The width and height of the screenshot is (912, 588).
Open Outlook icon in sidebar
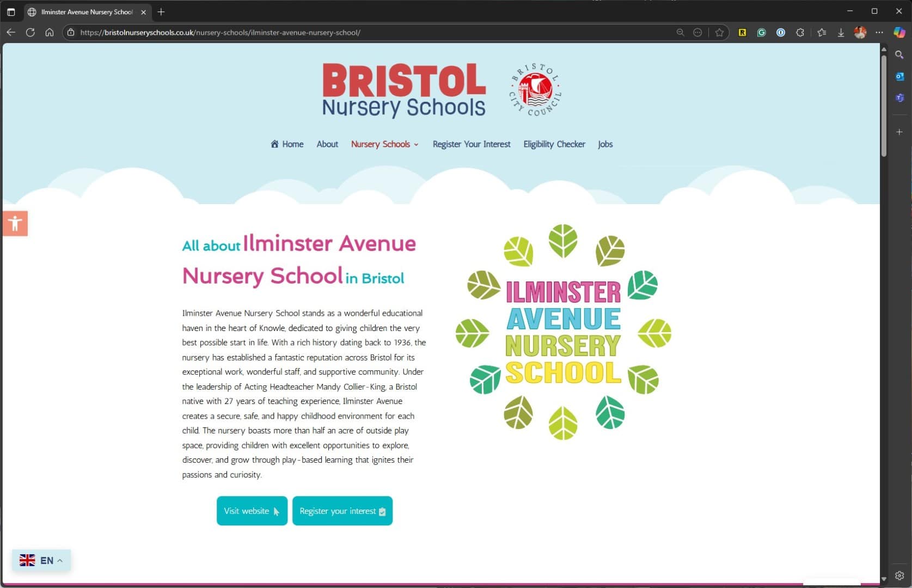899,77
